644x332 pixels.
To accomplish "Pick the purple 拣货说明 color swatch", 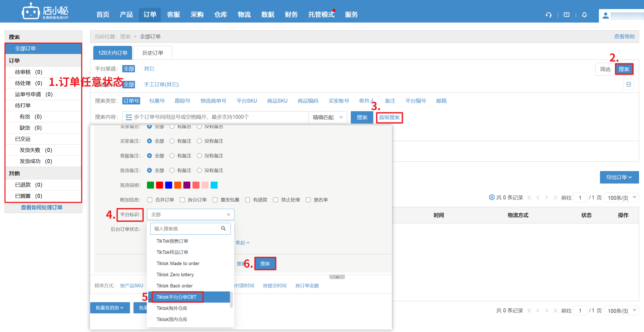I will 187,185.
